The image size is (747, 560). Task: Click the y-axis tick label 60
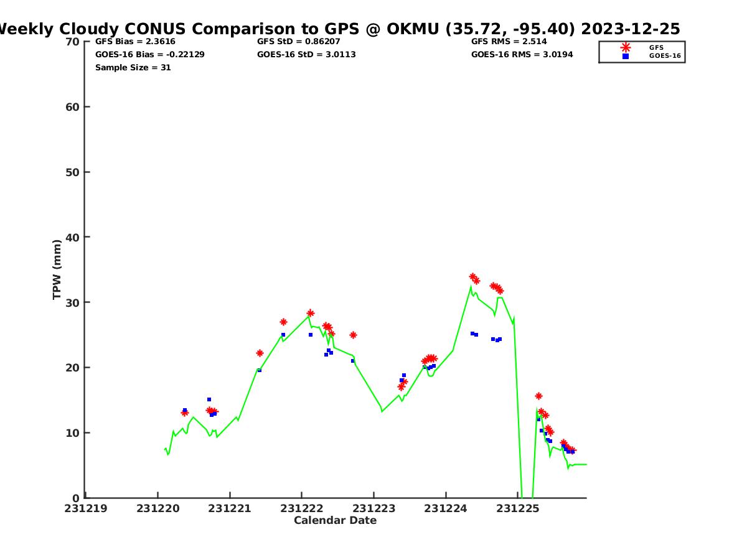point(73,107)
